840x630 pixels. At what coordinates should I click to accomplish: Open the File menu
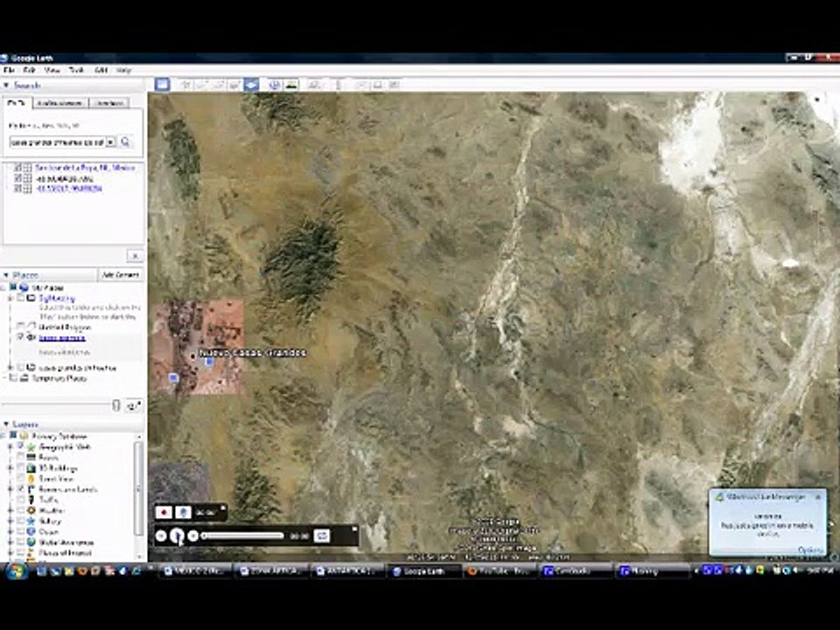[8, 70]
